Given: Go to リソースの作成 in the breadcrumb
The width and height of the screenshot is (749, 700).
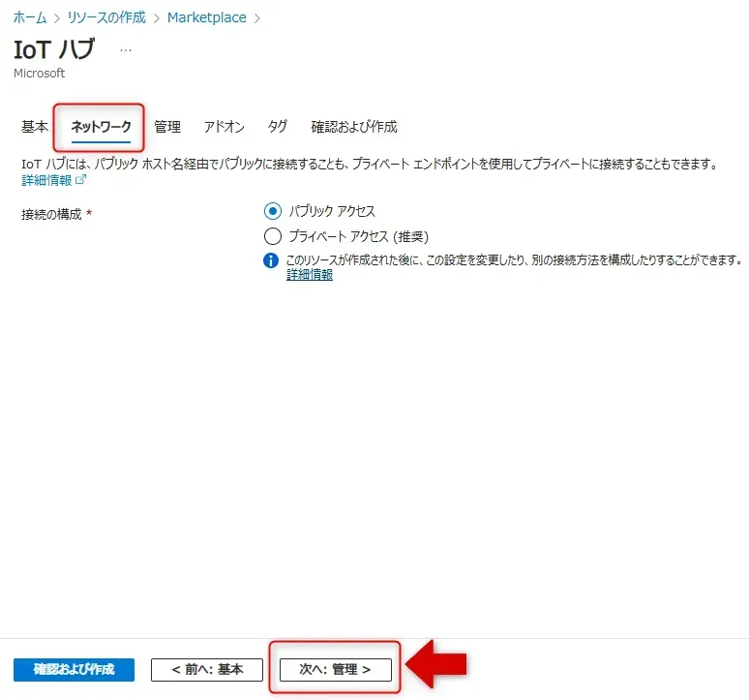Looking at the screenshot, I should tap(106, 17).
